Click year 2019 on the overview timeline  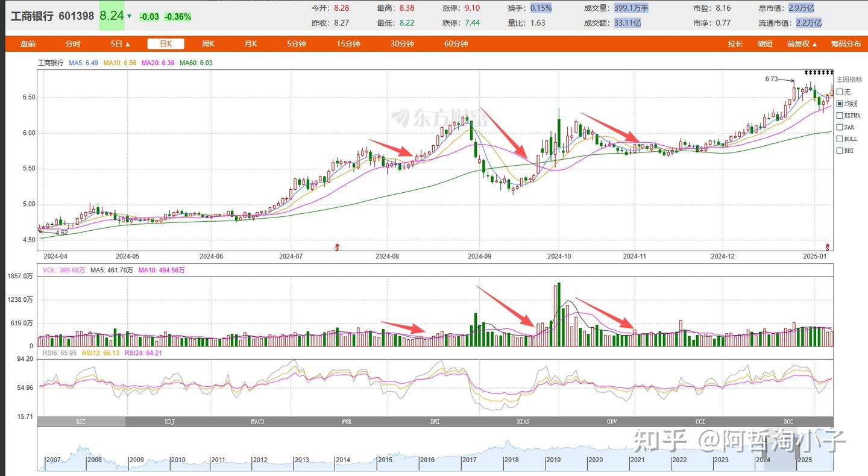[x=553, y=460]
